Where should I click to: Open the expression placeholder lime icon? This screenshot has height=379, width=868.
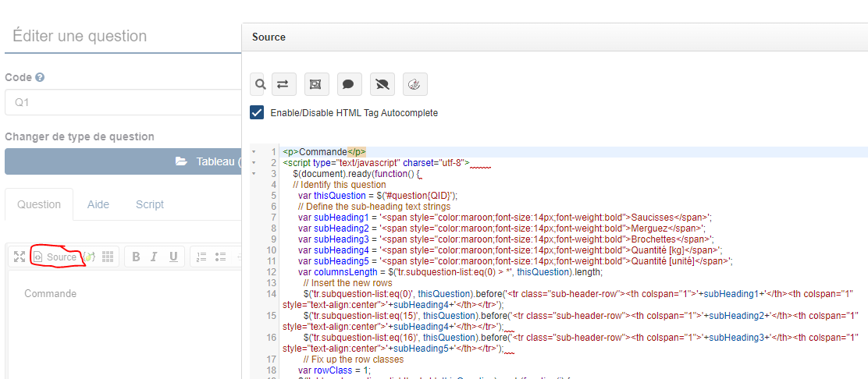pos(90,257)
